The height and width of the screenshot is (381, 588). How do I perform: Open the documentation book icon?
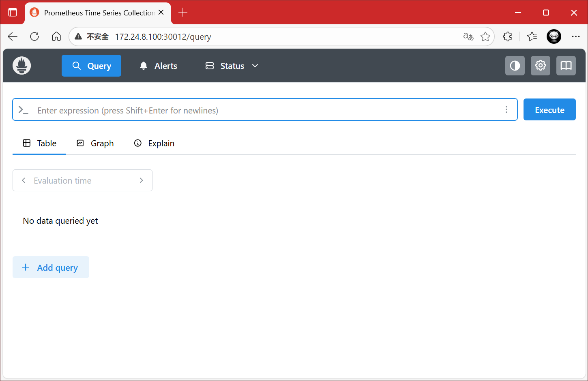click(566, 66)
